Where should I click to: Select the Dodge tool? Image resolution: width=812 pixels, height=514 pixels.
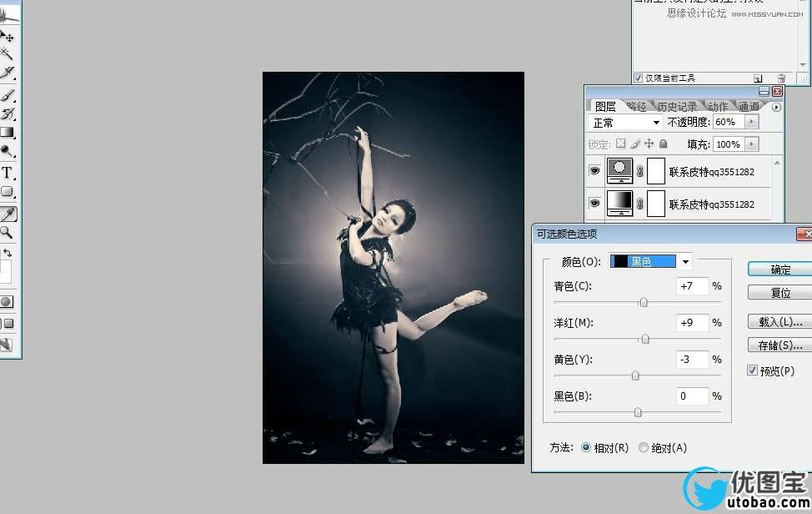(8, 151)
